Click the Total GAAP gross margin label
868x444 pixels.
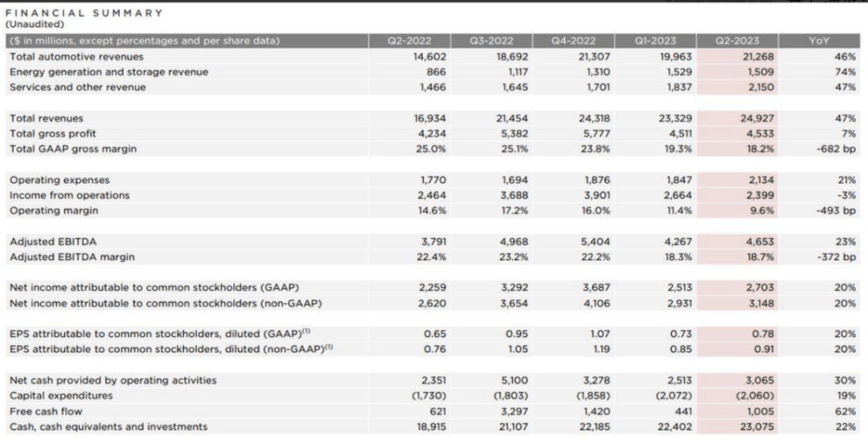click(x=73, y=149)
